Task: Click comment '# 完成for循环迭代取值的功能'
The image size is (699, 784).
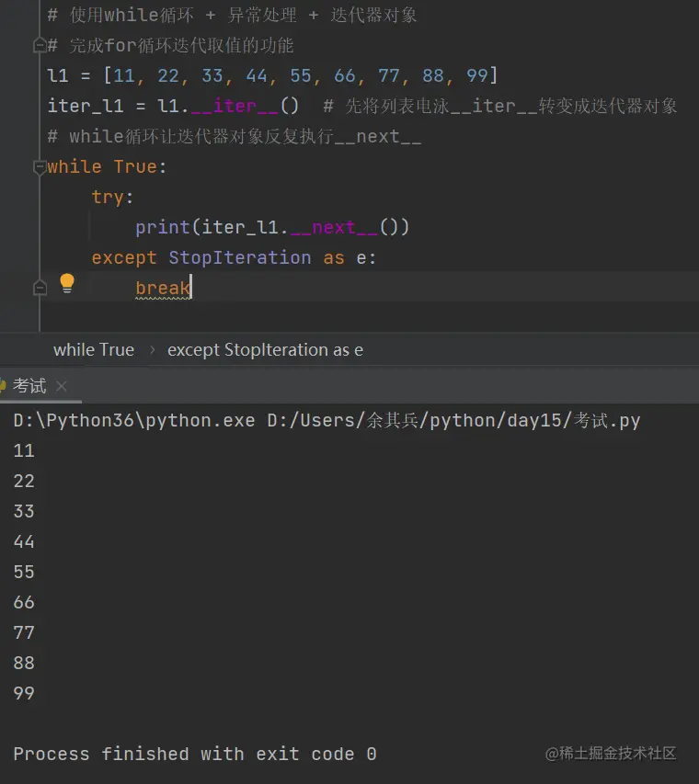Action: point(171,46)
